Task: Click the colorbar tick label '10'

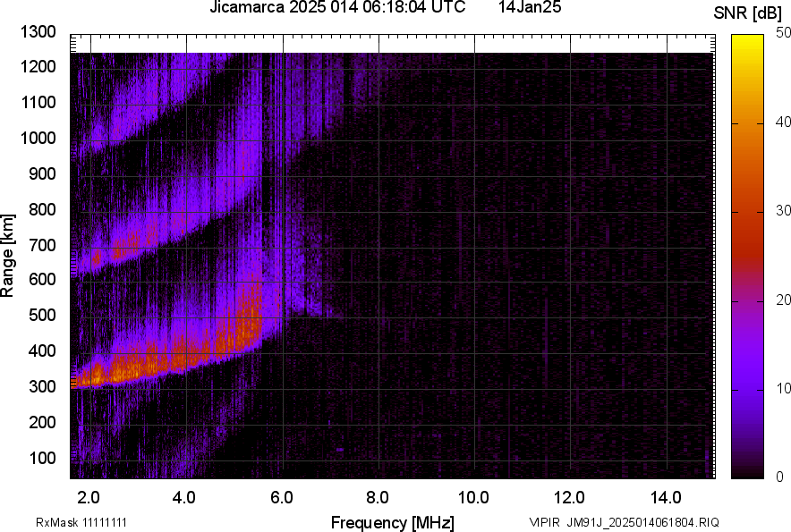Action: pos(784,388)
